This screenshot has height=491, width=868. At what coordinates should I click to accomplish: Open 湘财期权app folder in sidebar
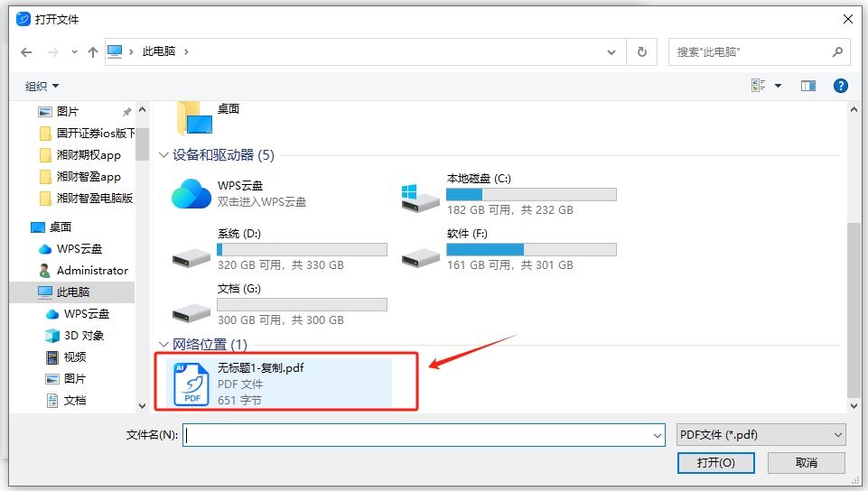click(x=80, y=155)
